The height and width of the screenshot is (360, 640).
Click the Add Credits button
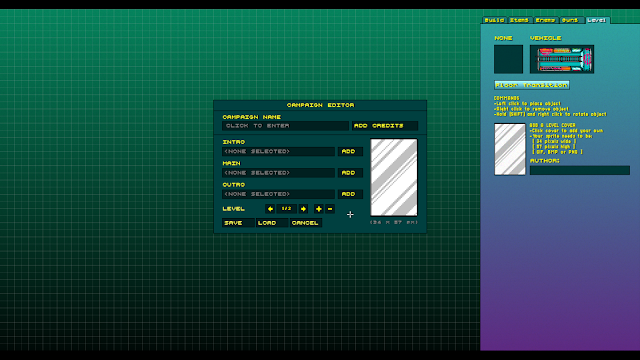pyautogui.click(x=385, y=126)
